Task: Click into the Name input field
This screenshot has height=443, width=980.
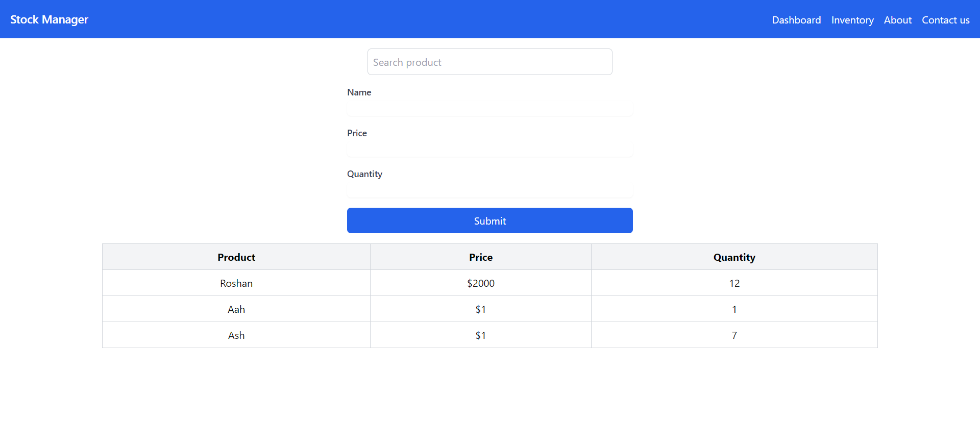Action: tap(490, 108)
